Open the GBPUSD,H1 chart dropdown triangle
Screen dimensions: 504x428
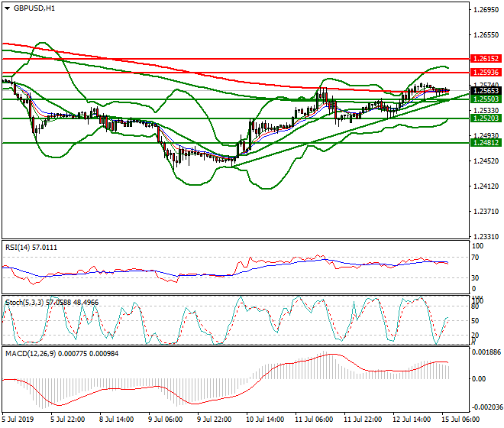click(7, 8)
